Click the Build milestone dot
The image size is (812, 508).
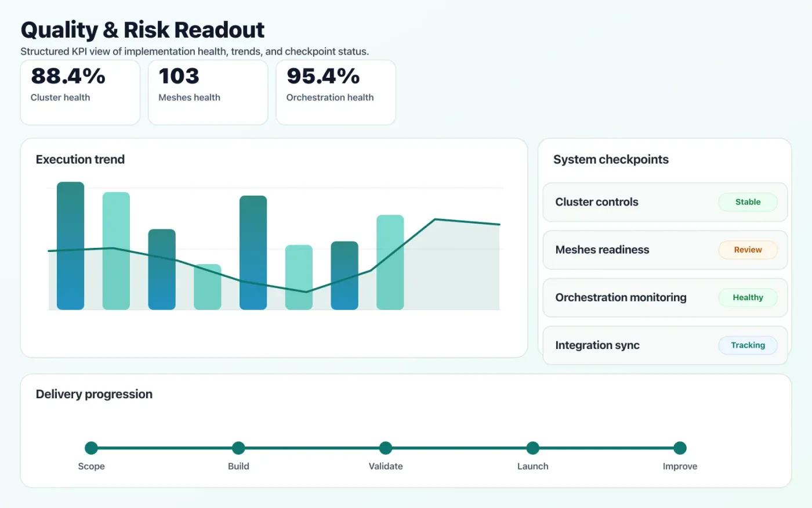pos(238,448)
